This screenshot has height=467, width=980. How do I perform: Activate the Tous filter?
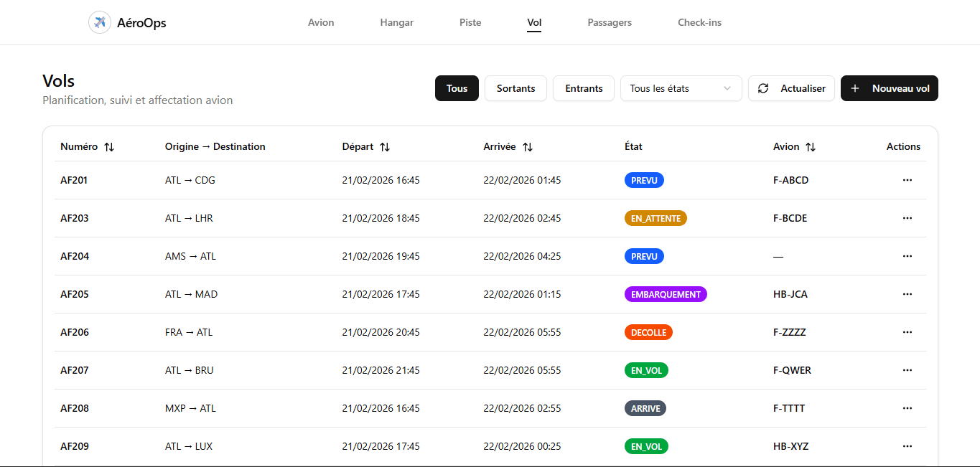(457, 88)
